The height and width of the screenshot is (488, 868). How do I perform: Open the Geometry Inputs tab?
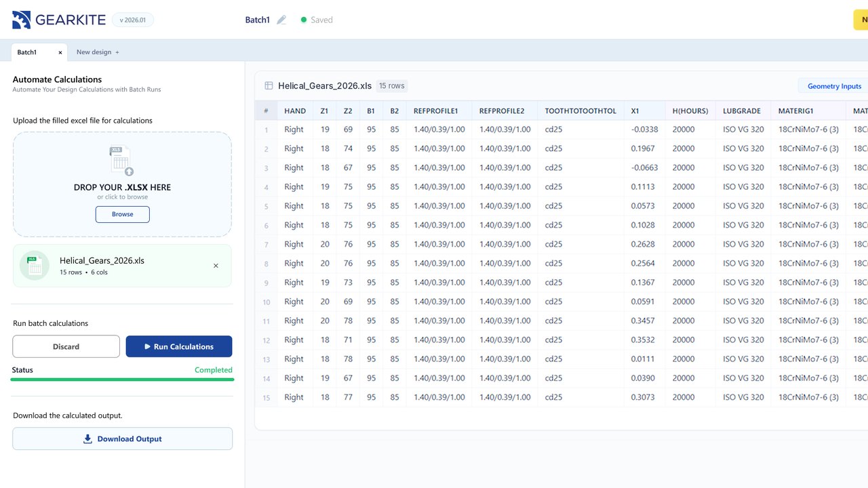[x=834, y=86]
